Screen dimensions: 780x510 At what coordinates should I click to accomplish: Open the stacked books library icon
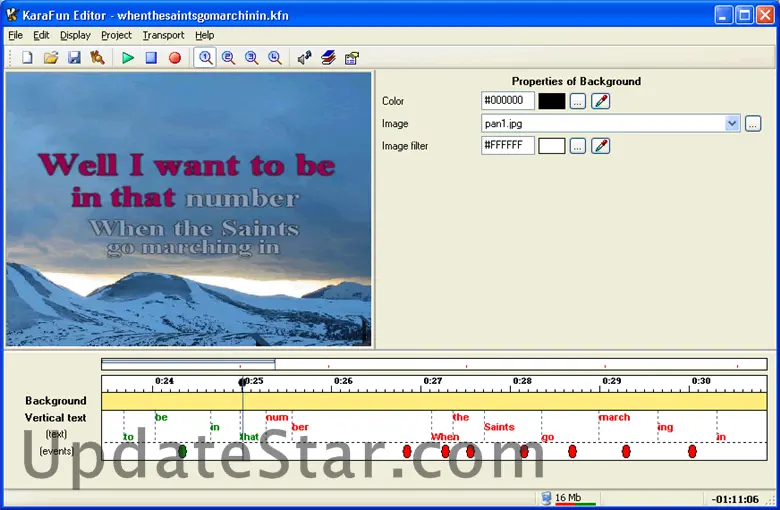tap(328, 58)
